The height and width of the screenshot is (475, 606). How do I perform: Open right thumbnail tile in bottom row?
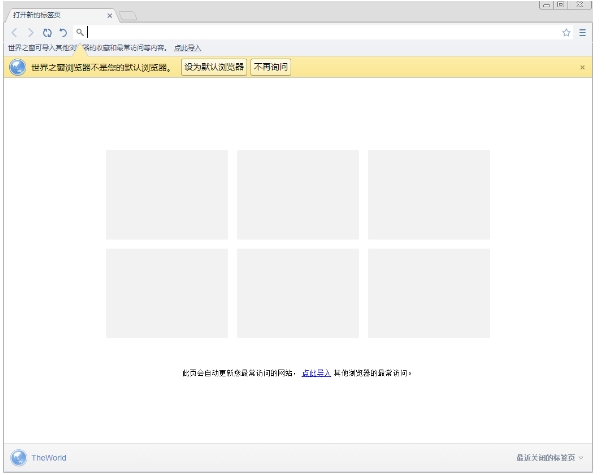429,293
